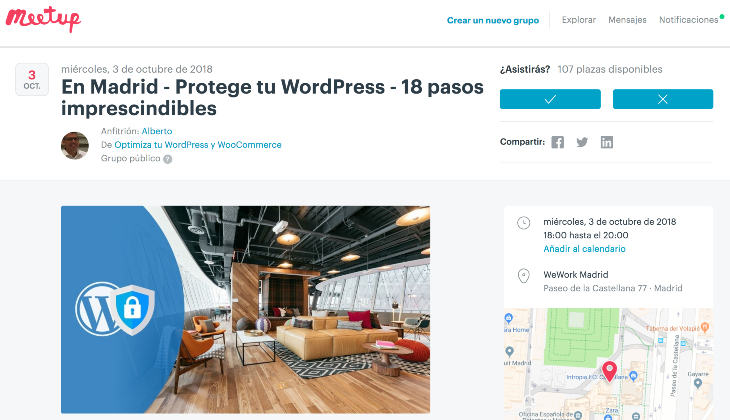Viewport: 730px width, 420px height.
Task: Click the 107 plazas disponibles text
Action: tap(610, 69)
